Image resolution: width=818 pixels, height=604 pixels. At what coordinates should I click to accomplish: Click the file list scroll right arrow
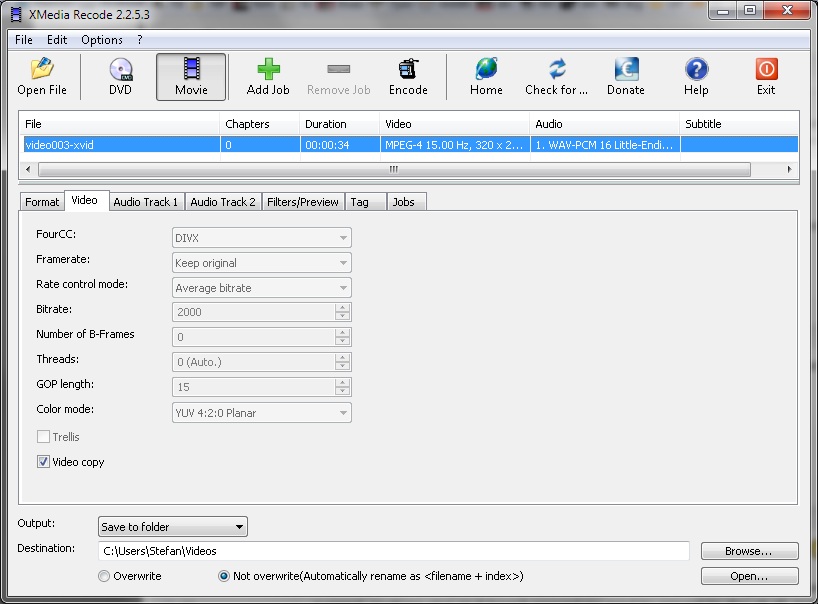[789, 169]
